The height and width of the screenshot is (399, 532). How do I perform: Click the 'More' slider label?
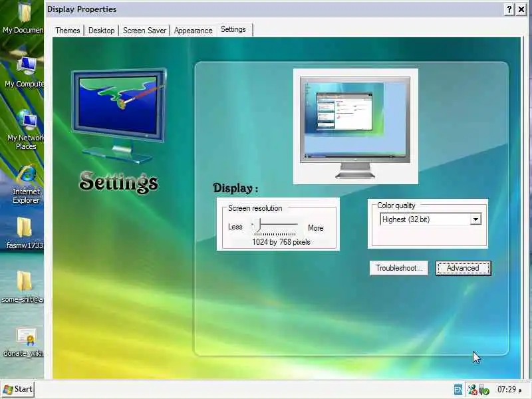point(315,228)
